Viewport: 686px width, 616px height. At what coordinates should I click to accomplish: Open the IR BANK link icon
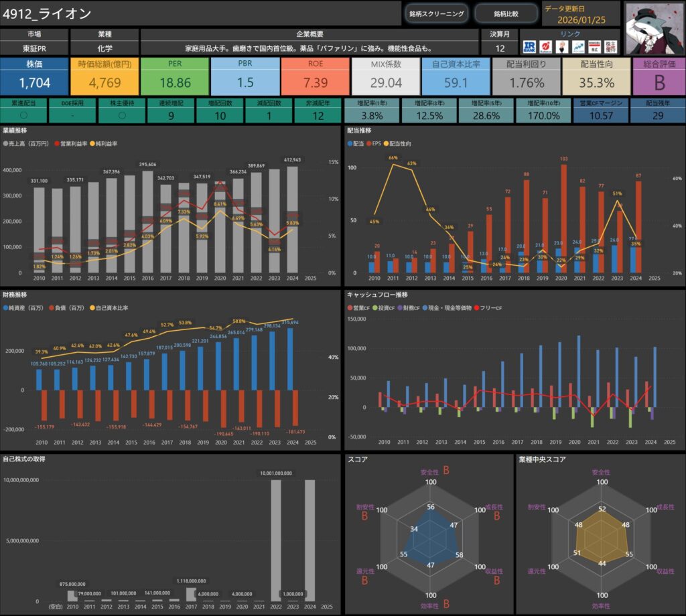530,47
